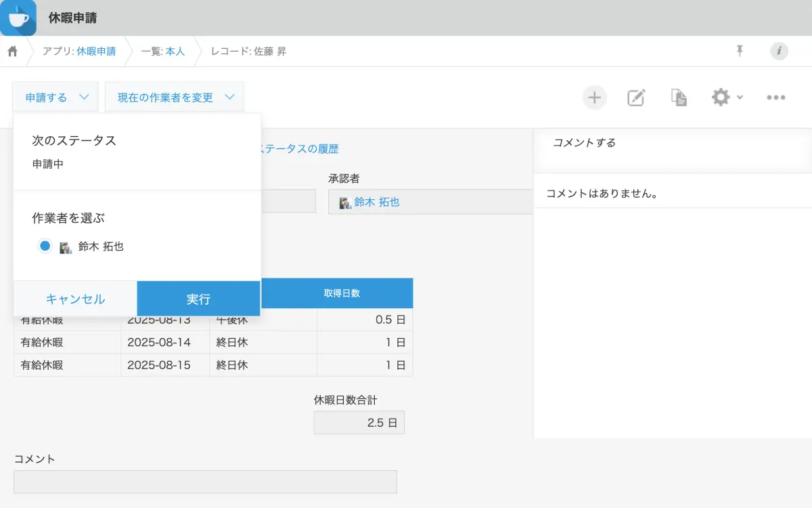
Task: Click the edit record pencil icon
Action: (x=636, y=98)
